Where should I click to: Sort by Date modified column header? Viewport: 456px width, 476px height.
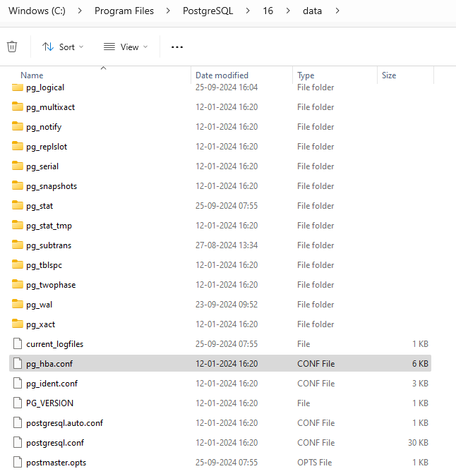click(222, 75)
